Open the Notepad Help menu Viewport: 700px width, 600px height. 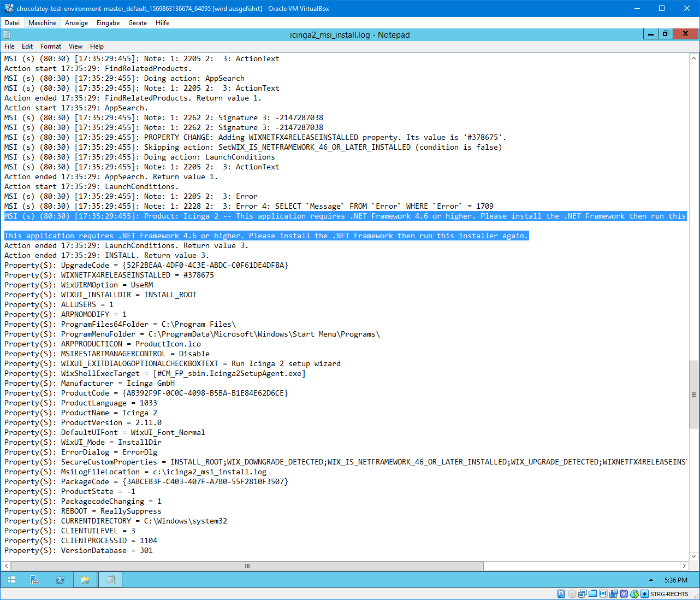pyautogui.click(x=97, y=46)
